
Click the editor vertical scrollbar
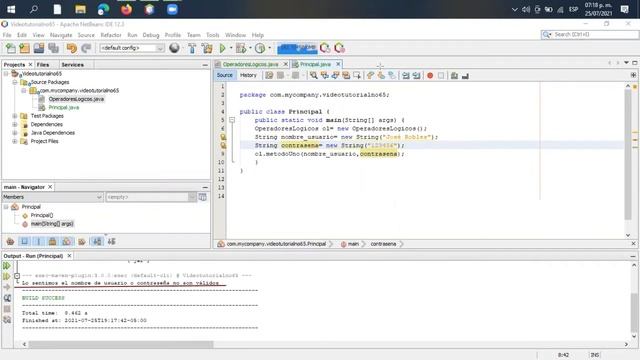tap(628, 154)
